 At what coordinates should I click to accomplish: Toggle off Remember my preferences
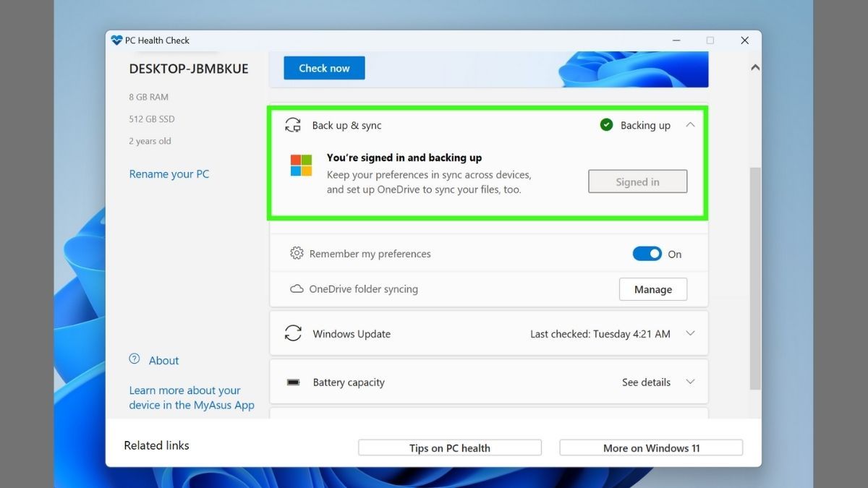click(x=647, y=253)
